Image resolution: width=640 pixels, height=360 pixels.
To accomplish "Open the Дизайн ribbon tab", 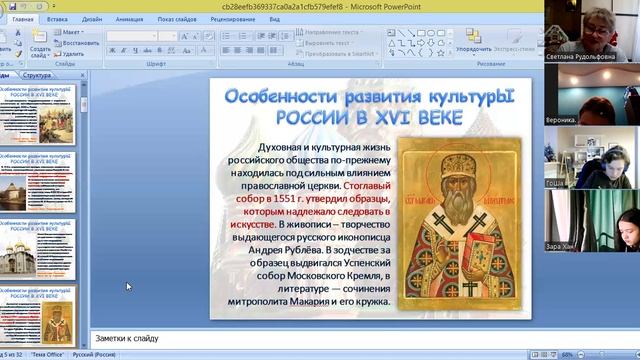I will pyautogui.click(x=92, y=19).
